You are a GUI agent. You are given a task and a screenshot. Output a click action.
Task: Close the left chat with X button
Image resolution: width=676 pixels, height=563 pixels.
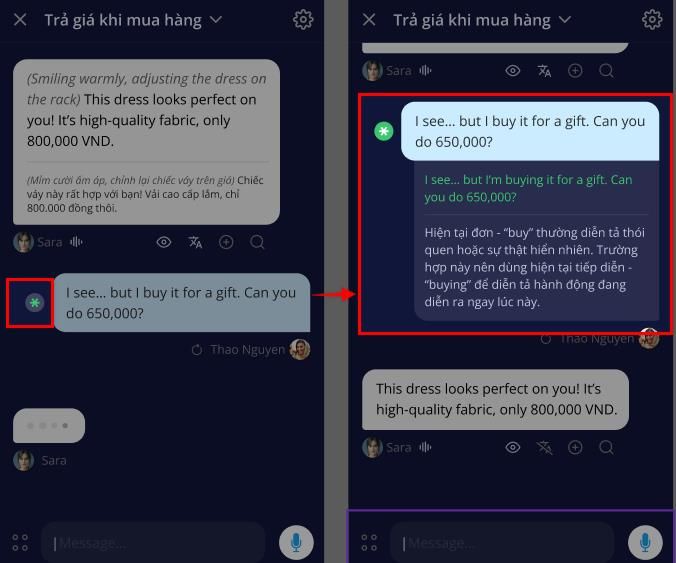[20, 19]
